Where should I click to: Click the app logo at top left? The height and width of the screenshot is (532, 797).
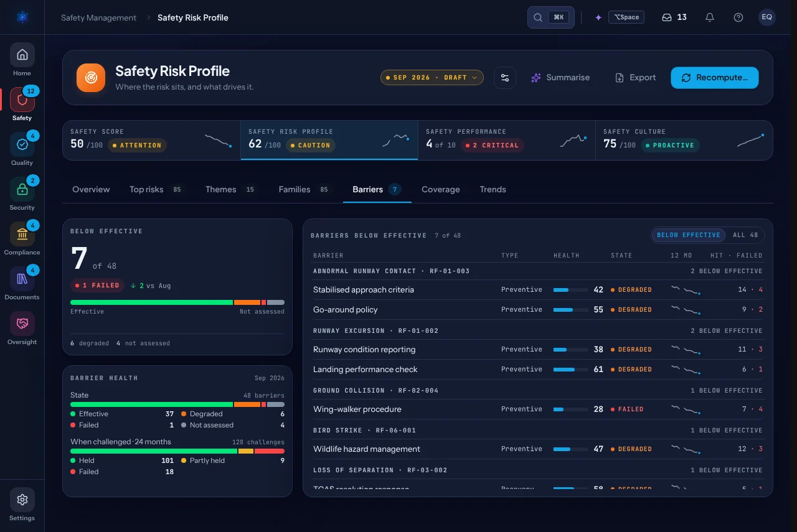coord(22,17)
